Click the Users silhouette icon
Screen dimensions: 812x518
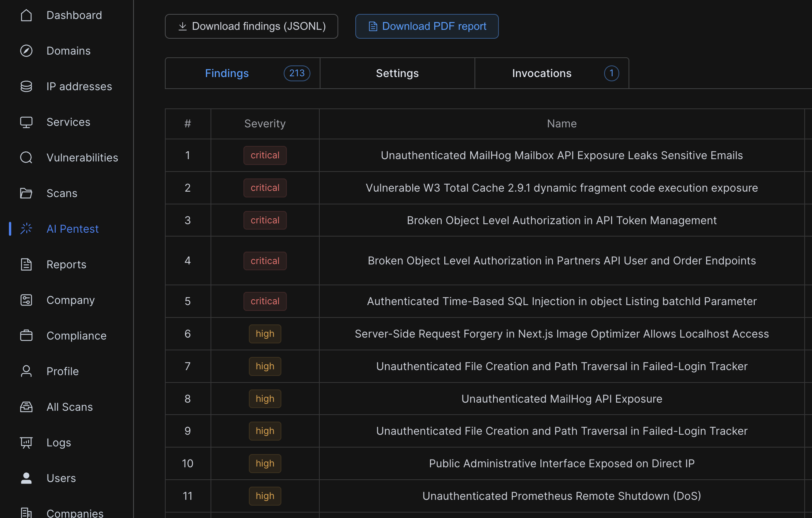[x=26, y=478]
